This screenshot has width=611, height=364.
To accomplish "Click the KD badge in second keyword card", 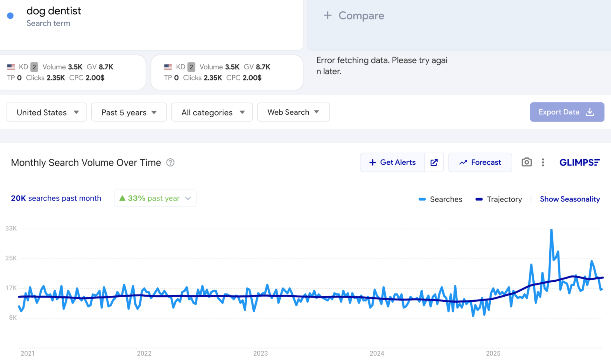I will tap(191, 67).
